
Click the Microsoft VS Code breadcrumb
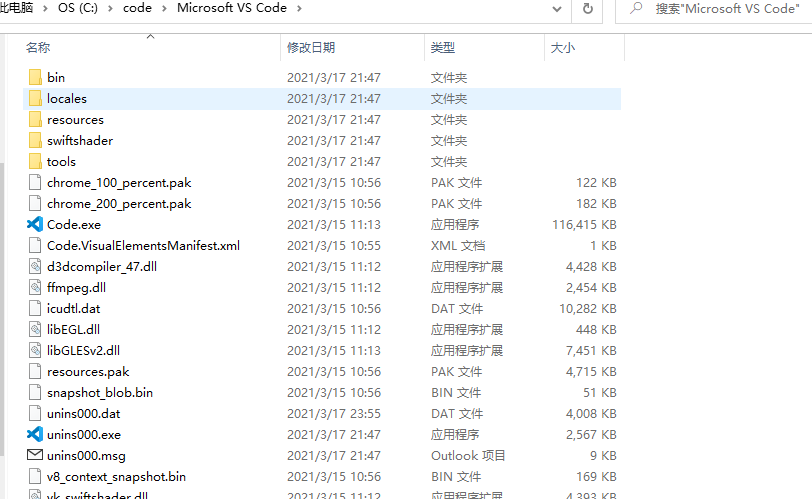pyautogui.click(x=232, y=8)
